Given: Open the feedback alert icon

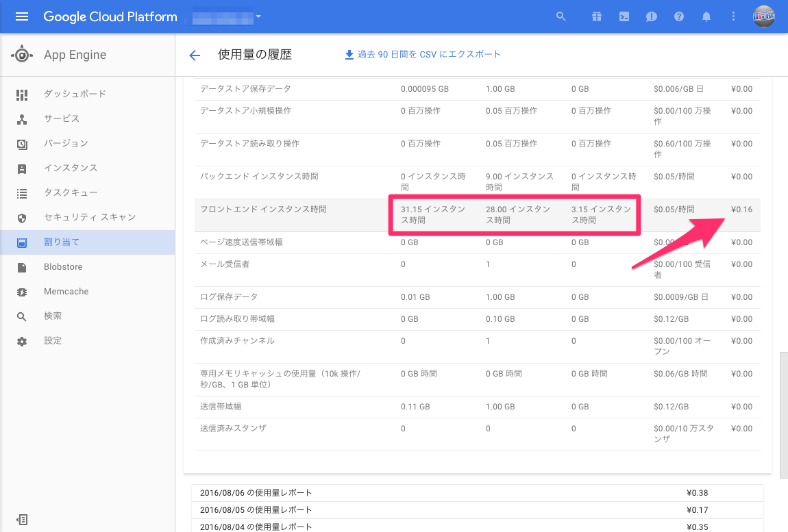Looking at the screenshot, I should [652, 16].
